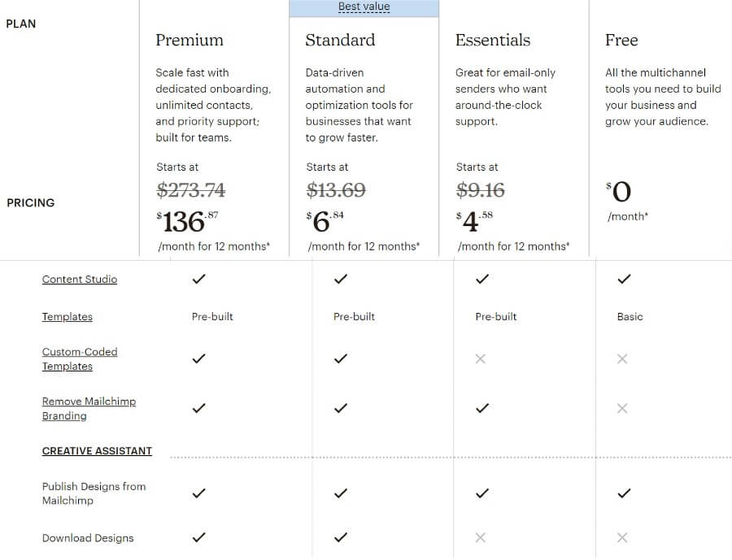Click Premium checkmark for Download Designs
The height and width of the screenshot is (560, 732).
click(x=199, y=537)
